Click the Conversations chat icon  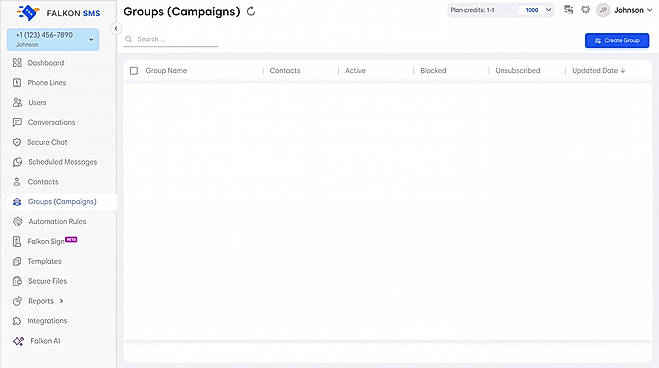pos(17,122)
